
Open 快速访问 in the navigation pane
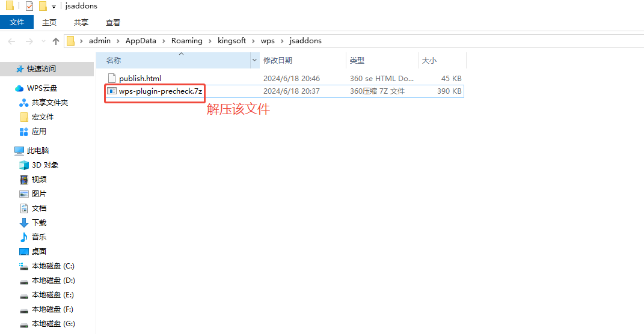41,69
